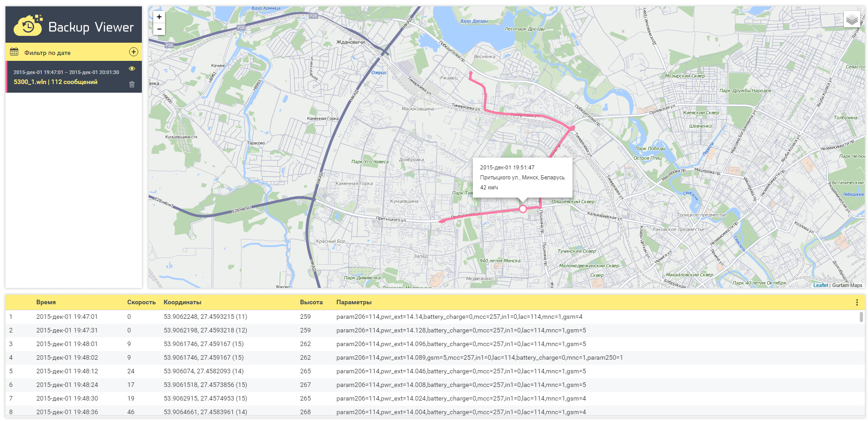Click the plus icon to add date filter
The width and height of the screenshot is (868, 421).
click(134, 52)
